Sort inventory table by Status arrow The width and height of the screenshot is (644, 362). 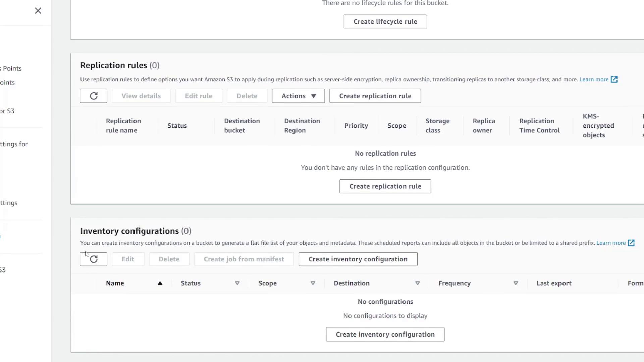click(237, 283)
